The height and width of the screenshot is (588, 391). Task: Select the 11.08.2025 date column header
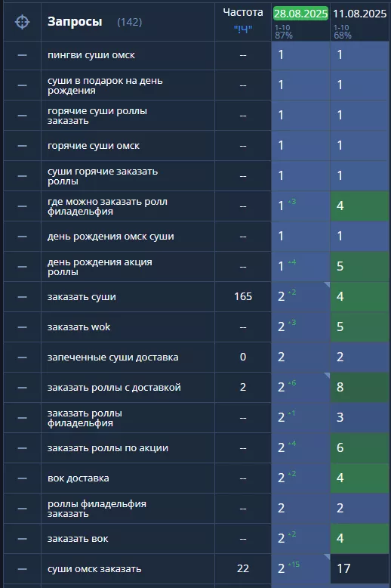tap(359, 14)
